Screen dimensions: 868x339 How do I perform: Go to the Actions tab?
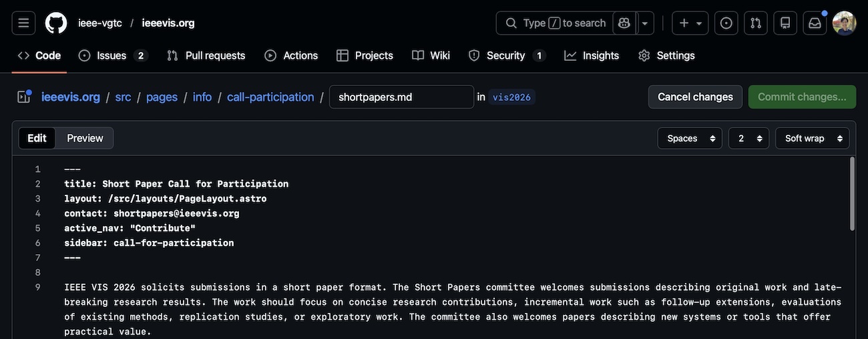(x=291, y=55)
